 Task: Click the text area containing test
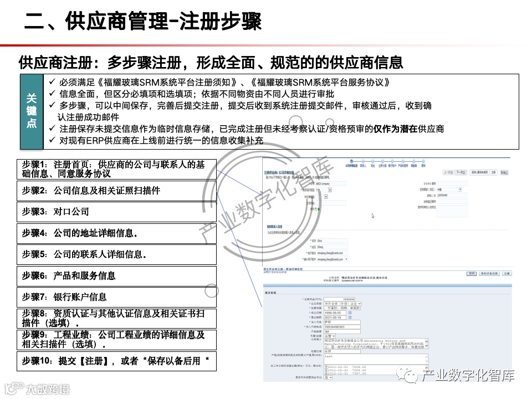point(376,359)
